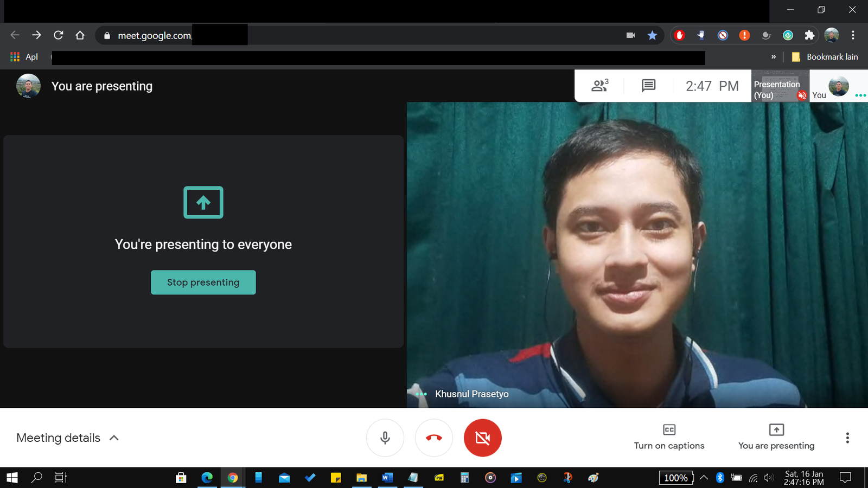Turn on captions
This screenshot has width=868, height=488.
point(669,437)
